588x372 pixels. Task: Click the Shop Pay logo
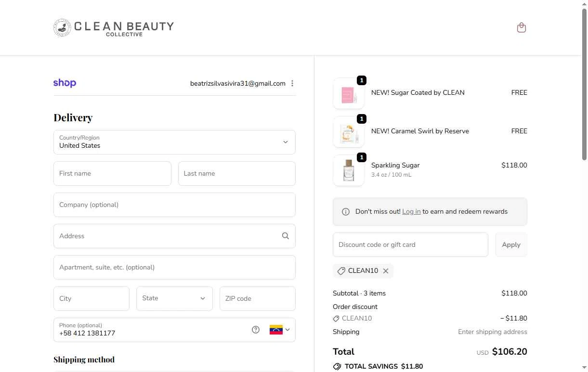click(65, 83)
